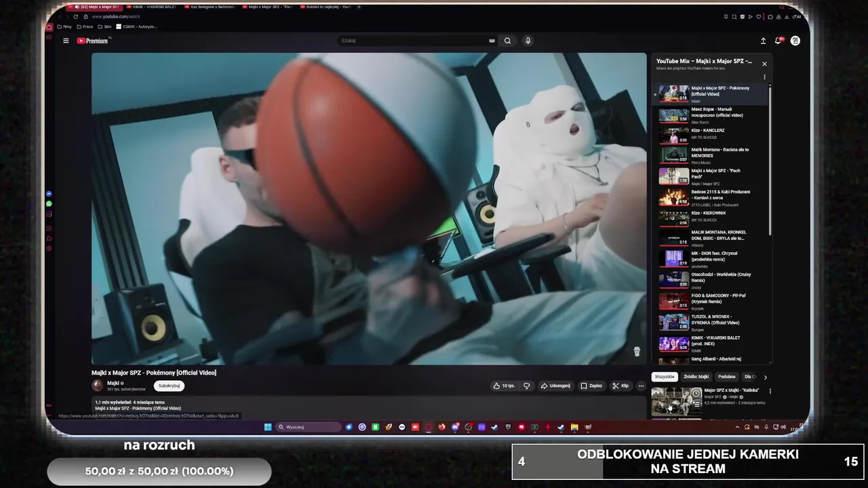Like the video with thumbs up
The width and height of the screenshot is (868, 488).
[x=504, y=386]
